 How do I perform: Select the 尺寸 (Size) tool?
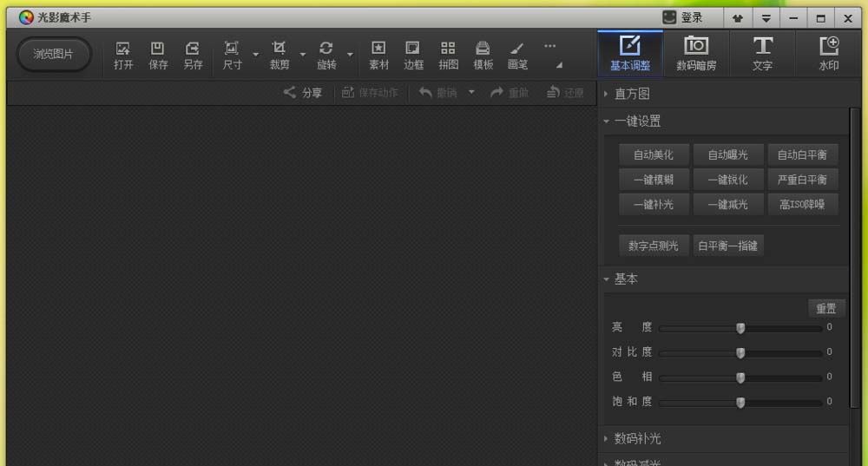(x=232, y=56)
